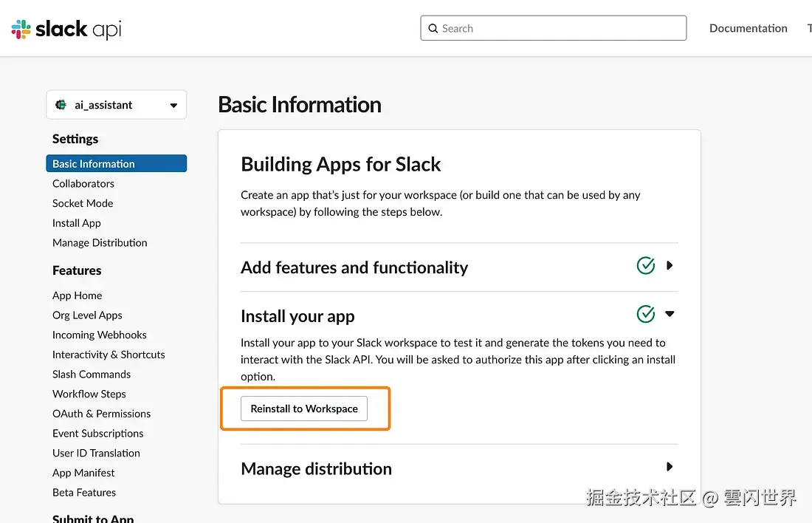Open OAuth & Permissions page
812x523 pixels.
pyautogui.click(x=101, y=414)
